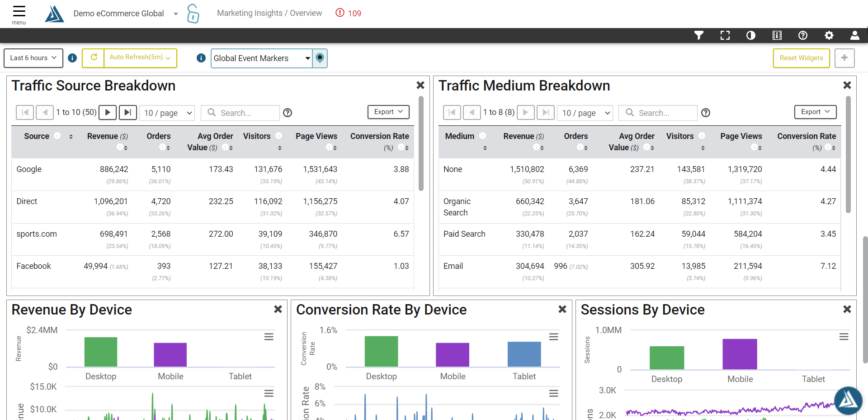The width and height of the screenshot is (868, 420).
Task: Open 10 / page selector in Traffic Source Breakdown
Action: (x=167, y=113)
